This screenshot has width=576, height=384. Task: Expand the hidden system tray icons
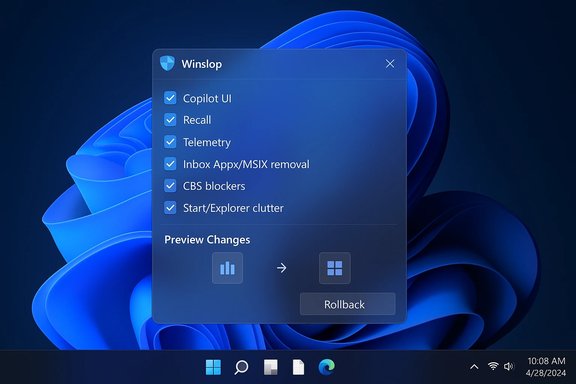point(474,367)
